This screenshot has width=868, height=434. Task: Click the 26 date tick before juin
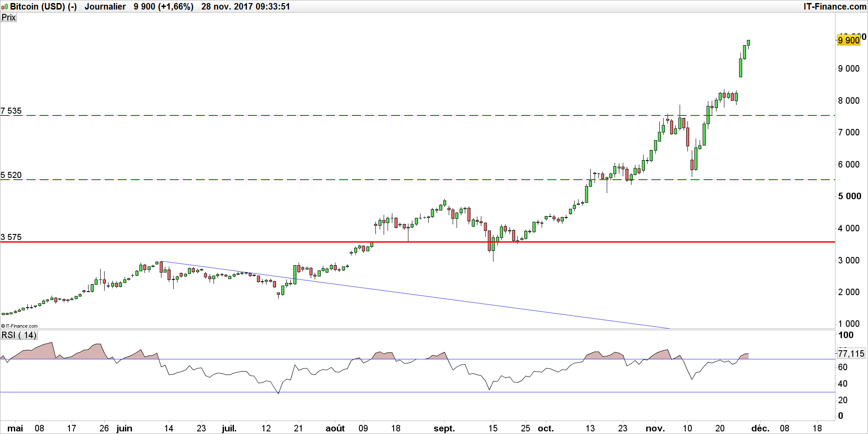104,428
